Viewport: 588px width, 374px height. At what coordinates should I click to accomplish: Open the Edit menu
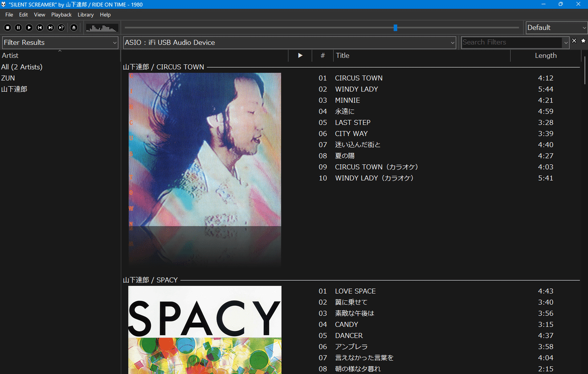[x=24, y=15]
